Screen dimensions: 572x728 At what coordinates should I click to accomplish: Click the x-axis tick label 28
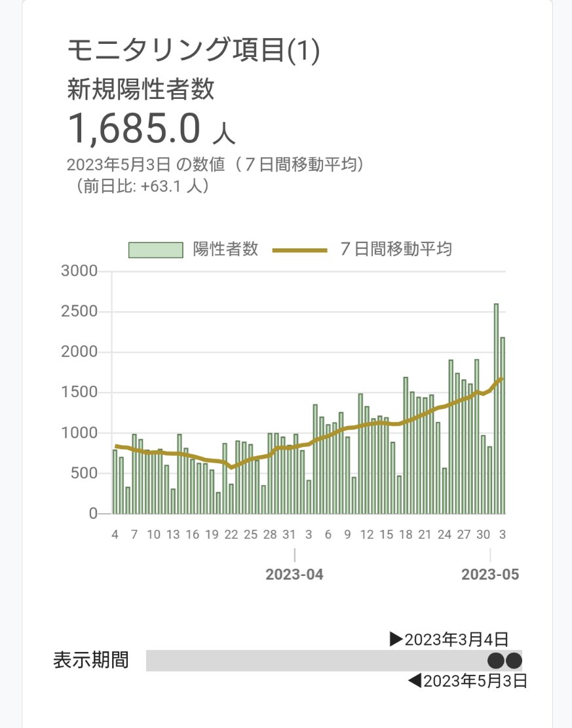point(270,535)
